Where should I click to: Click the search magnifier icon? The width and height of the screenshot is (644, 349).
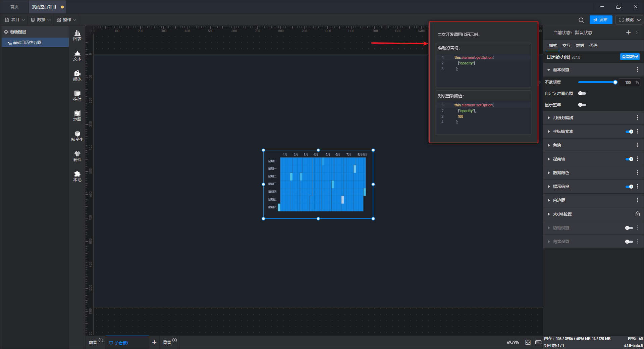pyautogui.click(x=581, y=20)
